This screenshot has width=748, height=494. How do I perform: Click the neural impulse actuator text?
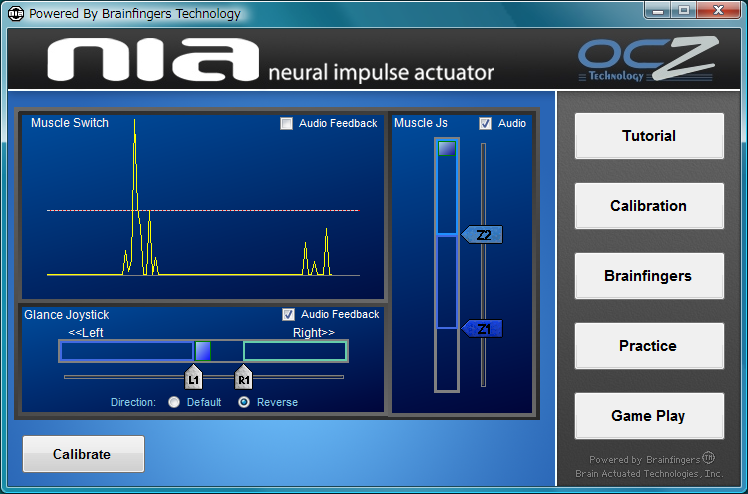click(381, 72)
